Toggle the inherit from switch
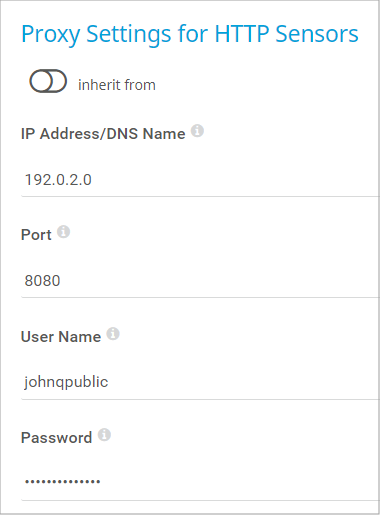380x515 pixels. (x=48, y=81)
